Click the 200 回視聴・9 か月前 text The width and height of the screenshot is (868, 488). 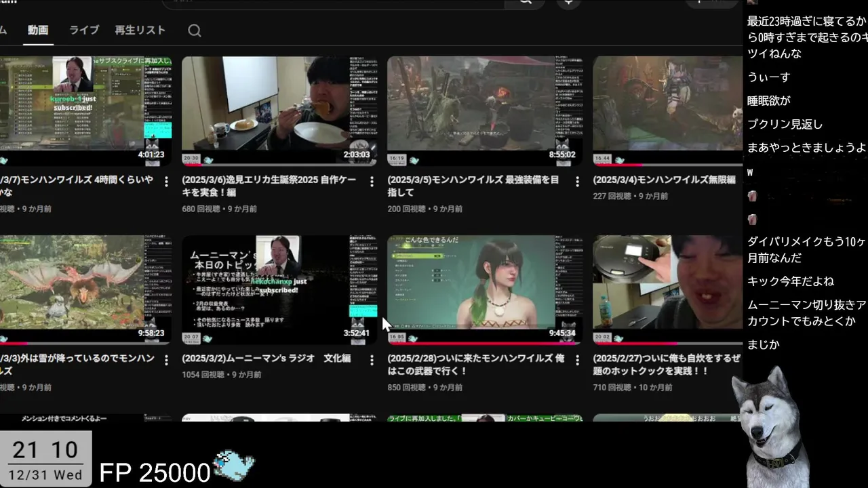click(x=425, y=209)
